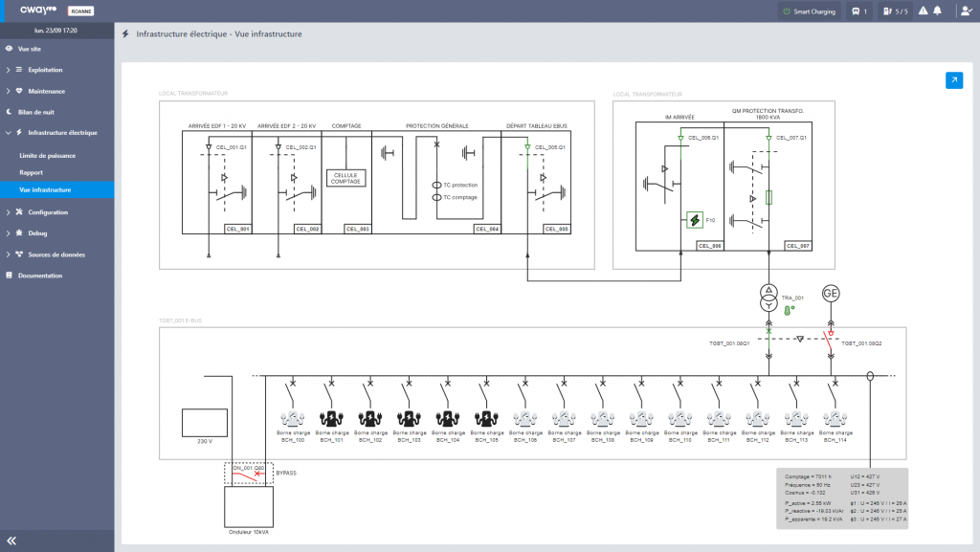Click the green F10 fault indicator

(x=695, y=221)
